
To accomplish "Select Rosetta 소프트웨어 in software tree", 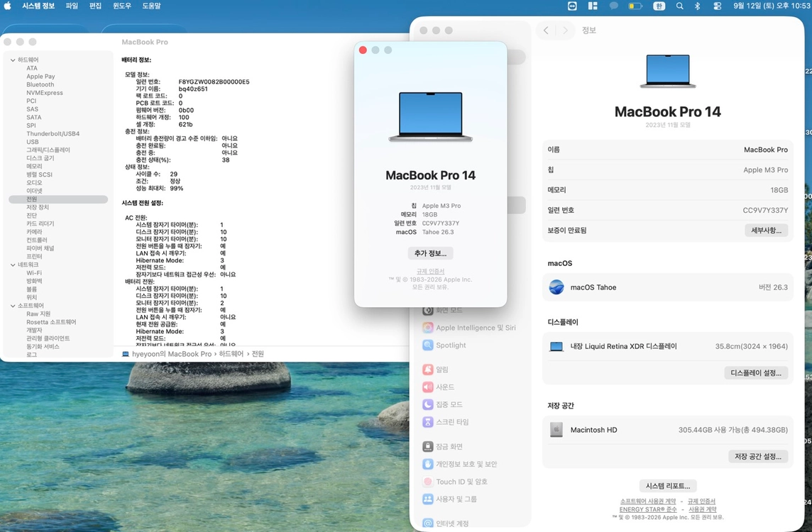I will pyautogui.click(x=51, y=323).
